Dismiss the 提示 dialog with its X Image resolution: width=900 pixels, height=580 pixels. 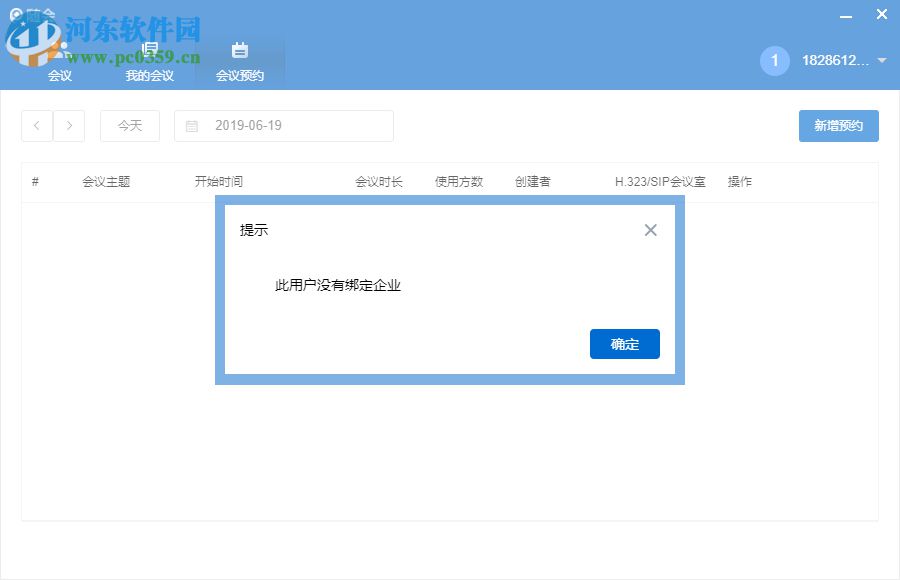point(650,229)
